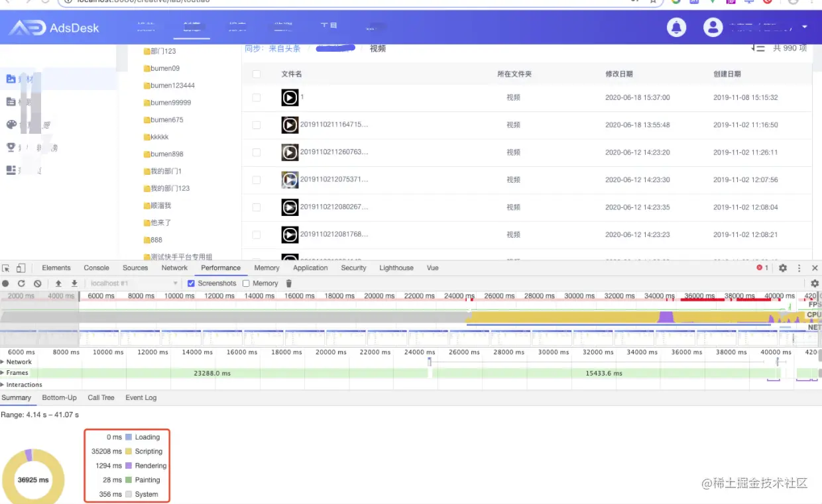Open the DevTools Memory panel tab
The image size is (822, 504).
click(266, 268)
